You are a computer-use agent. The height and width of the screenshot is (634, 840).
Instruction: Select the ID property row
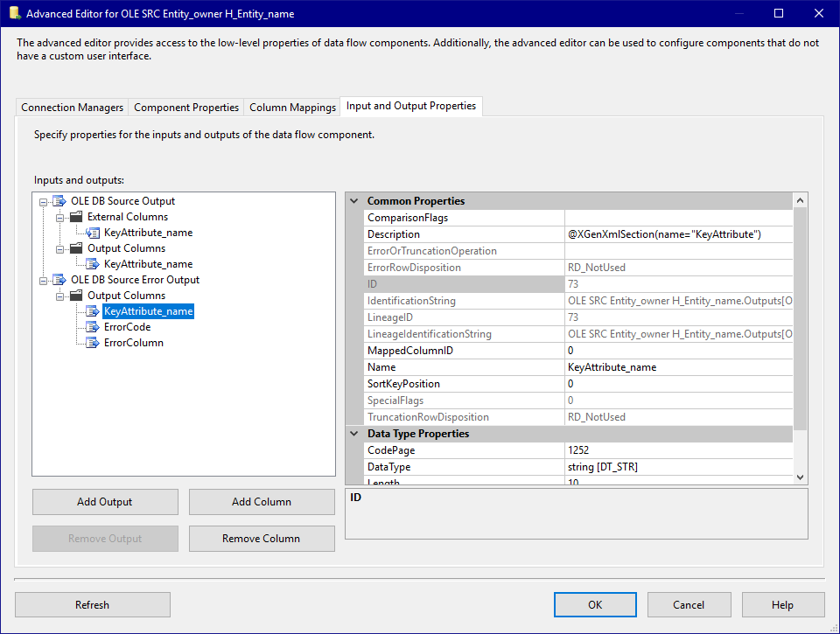coord(578,284)
